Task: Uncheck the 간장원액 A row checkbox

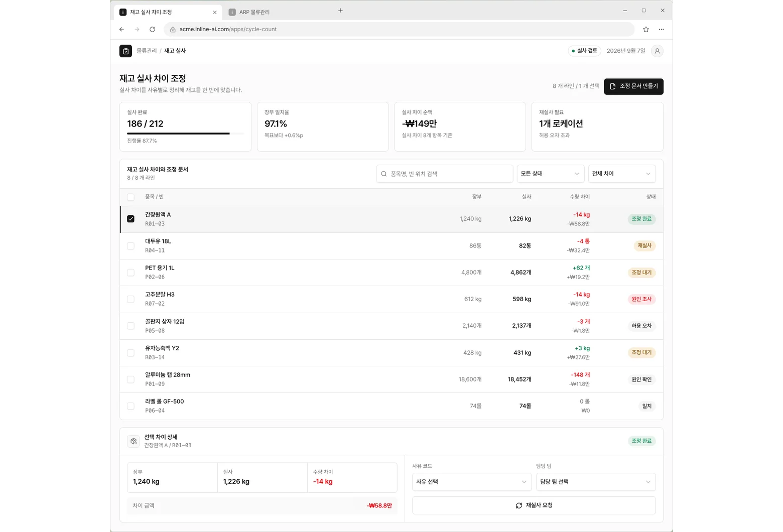Action: (130, 219)
